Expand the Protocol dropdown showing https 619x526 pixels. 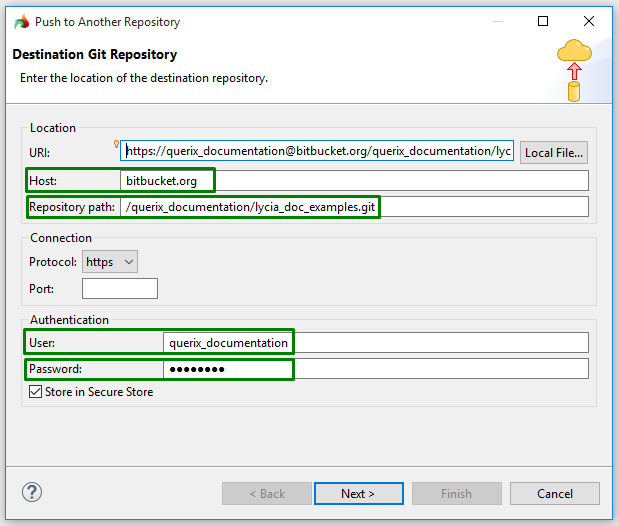pyautogui.click(x=110, y=262)
